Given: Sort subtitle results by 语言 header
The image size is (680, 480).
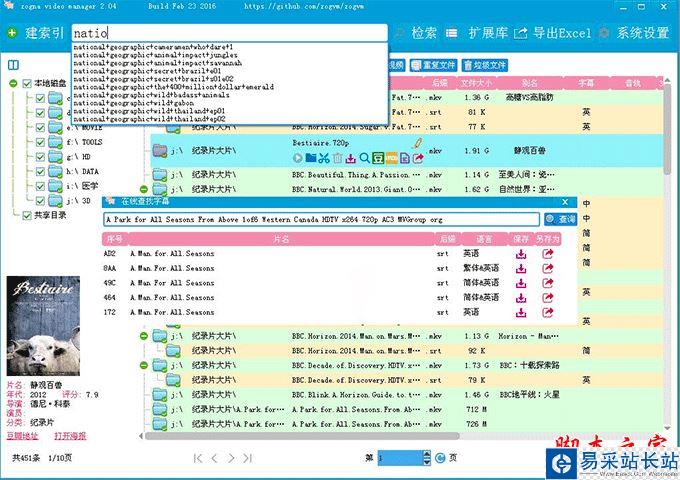Looking at the screenshot, I should tap(484, 239).
